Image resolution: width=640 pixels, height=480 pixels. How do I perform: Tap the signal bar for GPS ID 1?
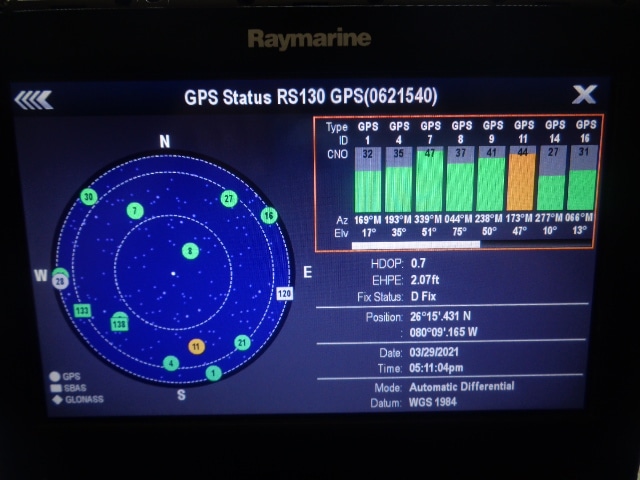[367, 180]
